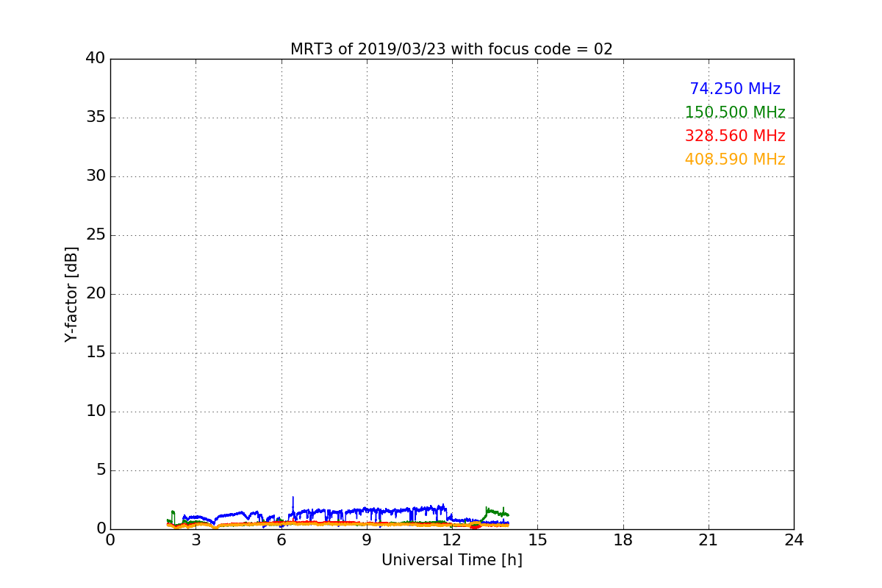Click x-axis tick label 6
Image resolution: width=882 pixels, height=588 pixels.
(281, 540)
